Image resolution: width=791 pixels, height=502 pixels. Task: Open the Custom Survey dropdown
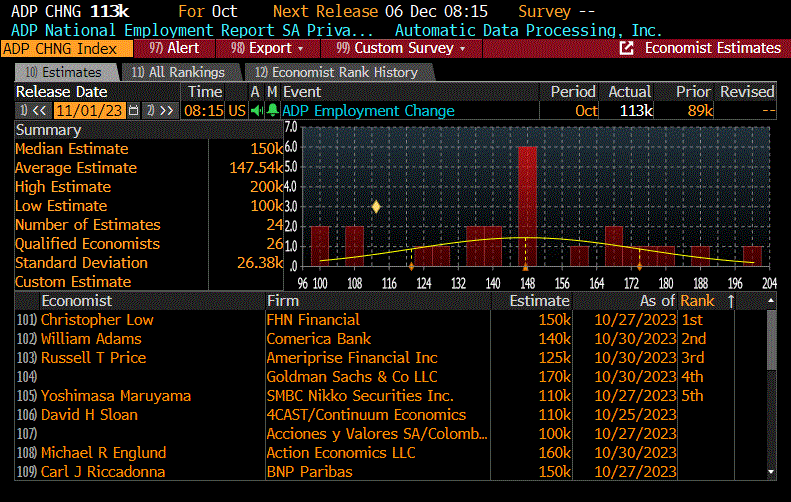[401, 48]
